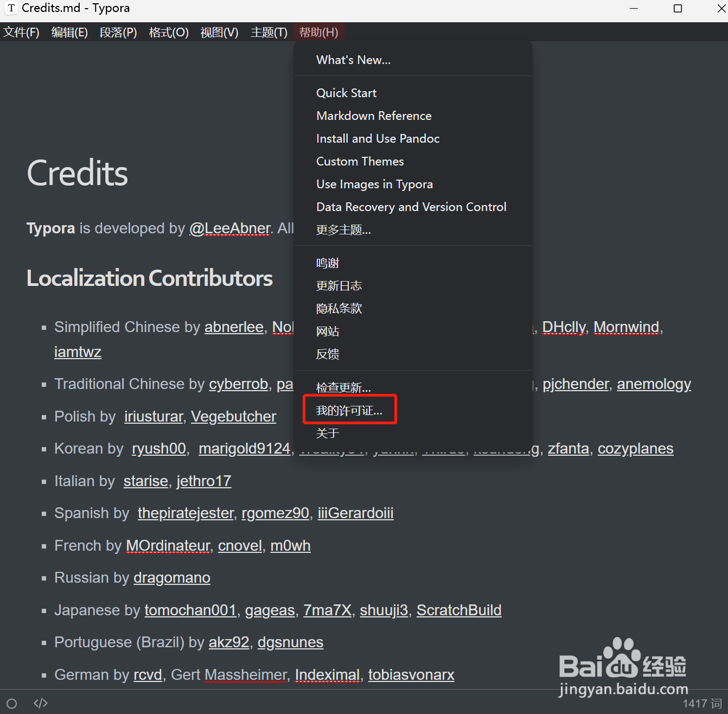728x714 pixels.
Task: Select 关于 menu entry
Action: [413, 433]
